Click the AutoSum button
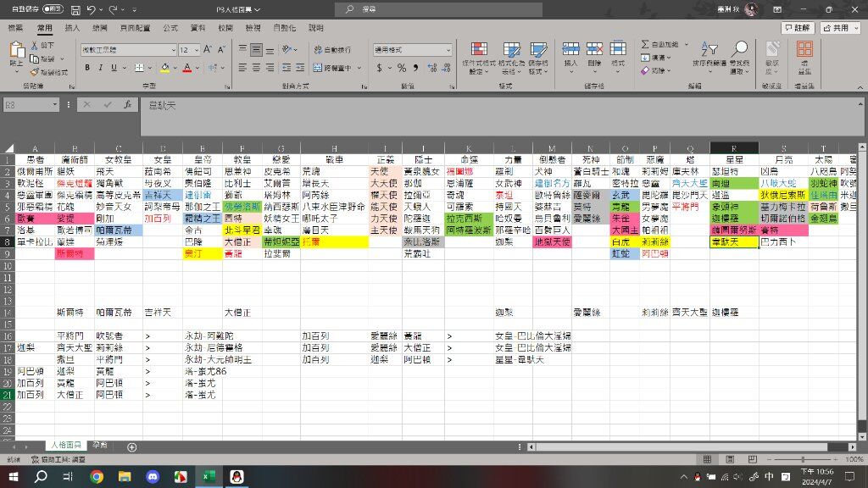This screenshot has height=488, width=868. 660,44
